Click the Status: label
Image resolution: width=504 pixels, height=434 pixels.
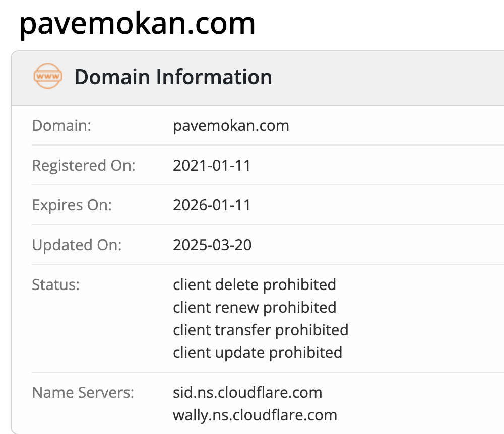pos(55,285)
